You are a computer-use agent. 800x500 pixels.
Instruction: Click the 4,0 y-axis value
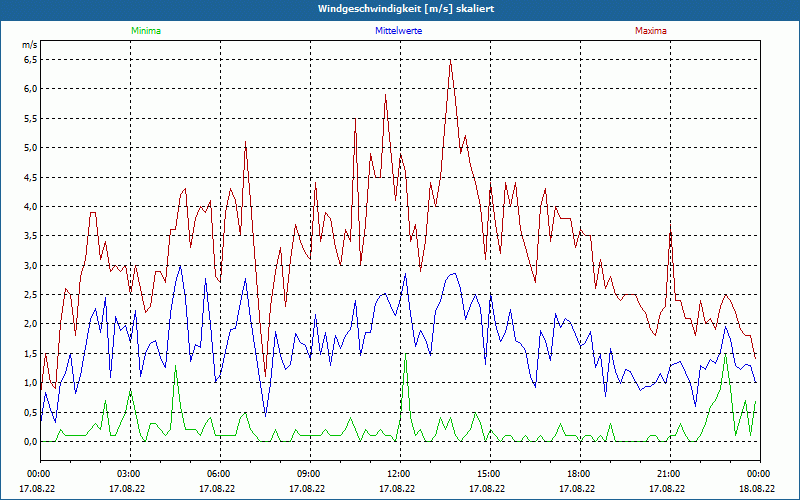(31, 207)
